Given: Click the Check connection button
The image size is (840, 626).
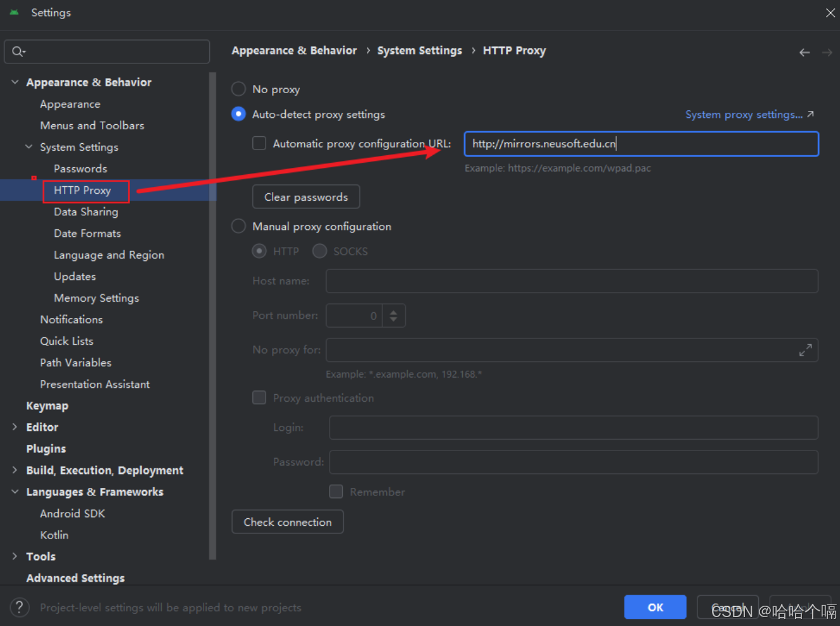Looking at the screenshot, I should pyautogui.click(x=287, y=521).
